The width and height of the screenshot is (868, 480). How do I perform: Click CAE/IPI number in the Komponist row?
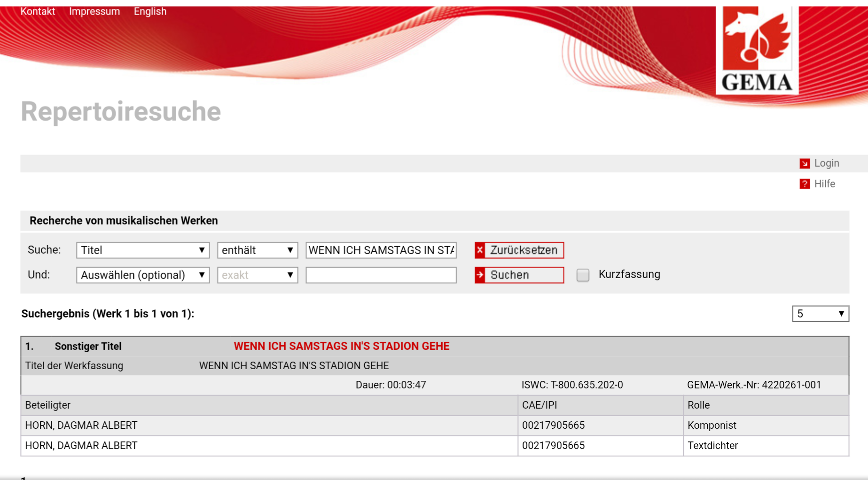click(x=554, y=426)
